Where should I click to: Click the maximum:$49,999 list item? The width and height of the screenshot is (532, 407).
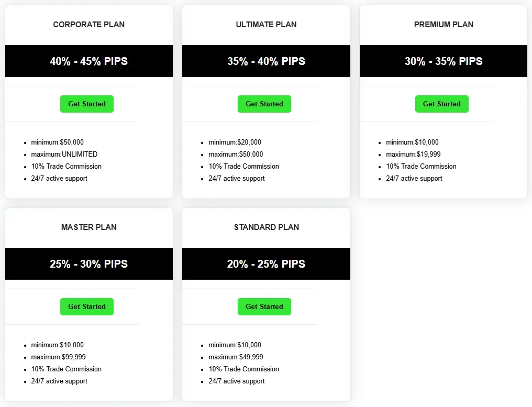coord(236,357)
